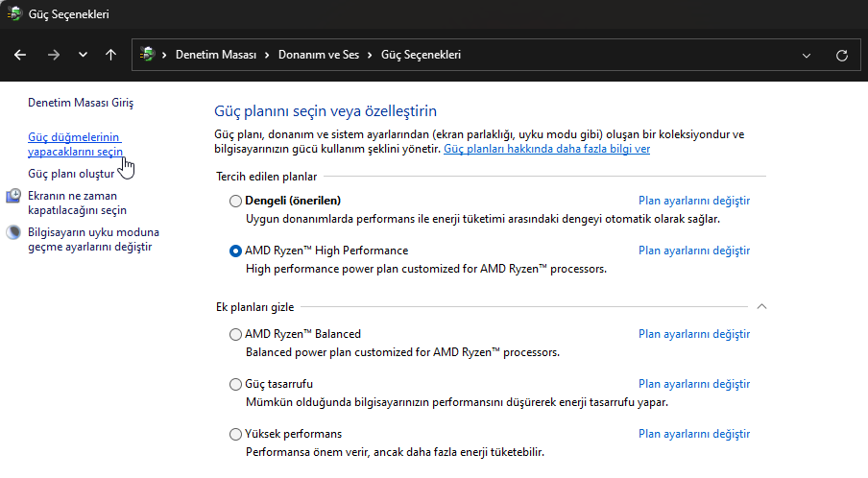Select the Yüksek performans plan

point(235,434)
